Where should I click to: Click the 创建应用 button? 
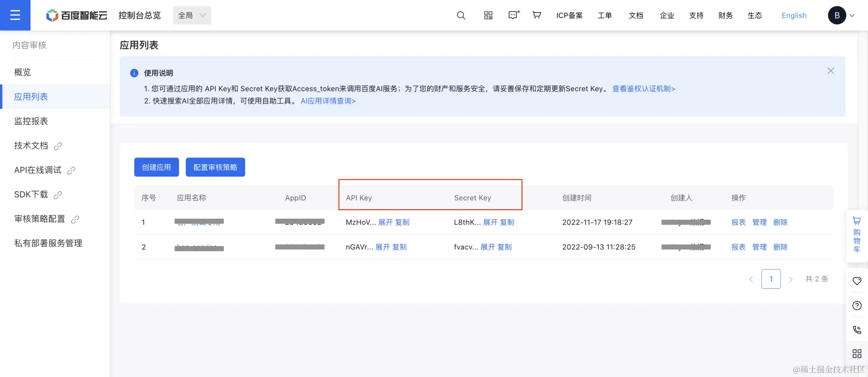click(156, 167)
